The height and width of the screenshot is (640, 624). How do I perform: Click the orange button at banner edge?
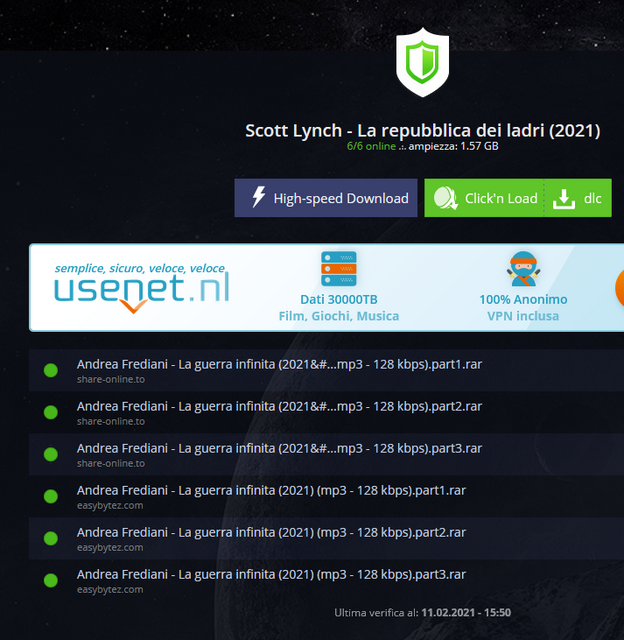620,288
